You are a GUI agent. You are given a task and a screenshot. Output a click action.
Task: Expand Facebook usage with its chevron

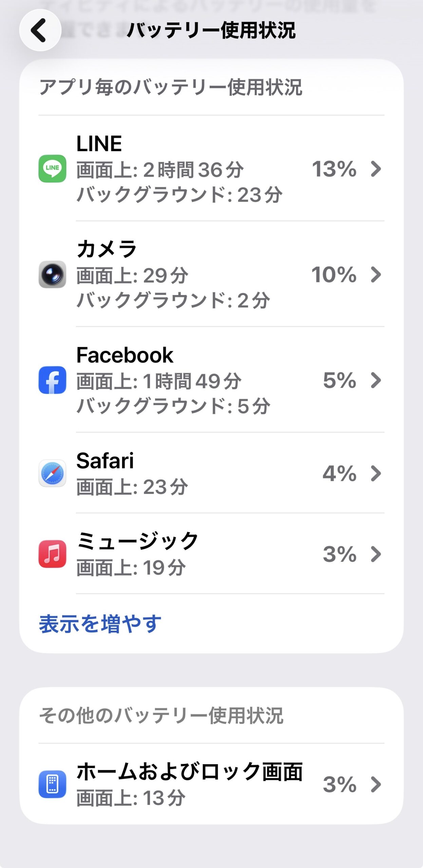click(x=376, y=380)
